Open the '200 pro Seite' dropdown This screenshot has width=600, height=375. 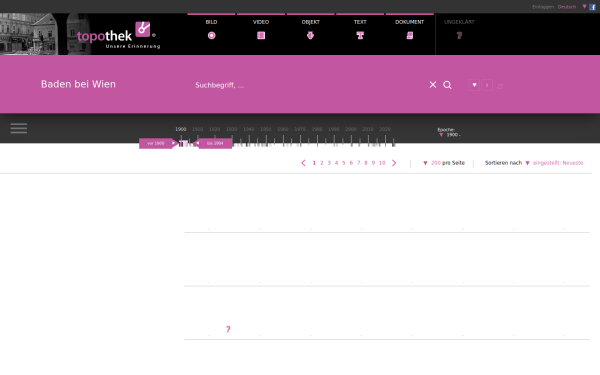click(x=444, y=163)
